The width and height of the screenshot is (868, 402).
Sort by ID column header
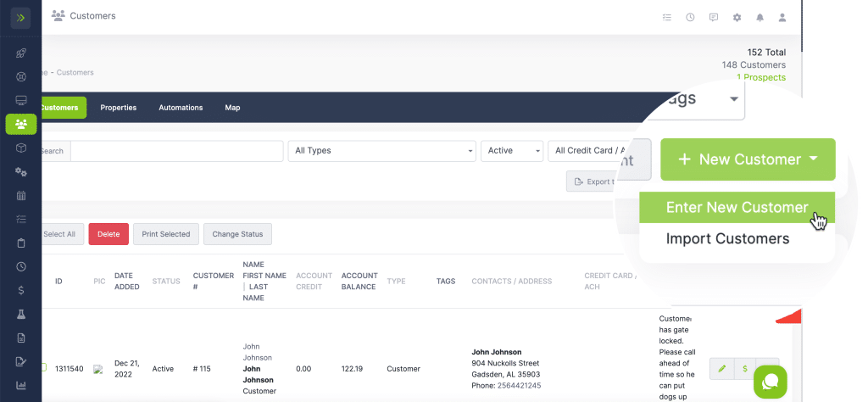tap(58, 282)
